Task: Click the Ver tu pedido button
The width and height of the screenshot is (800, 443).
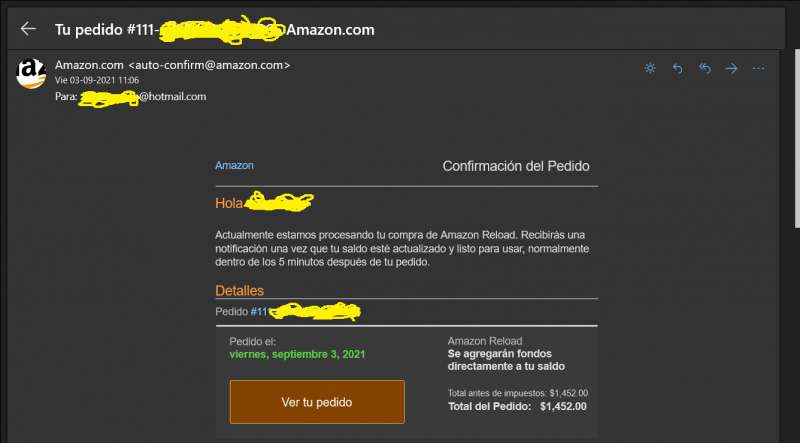Action: click(317, 402)
